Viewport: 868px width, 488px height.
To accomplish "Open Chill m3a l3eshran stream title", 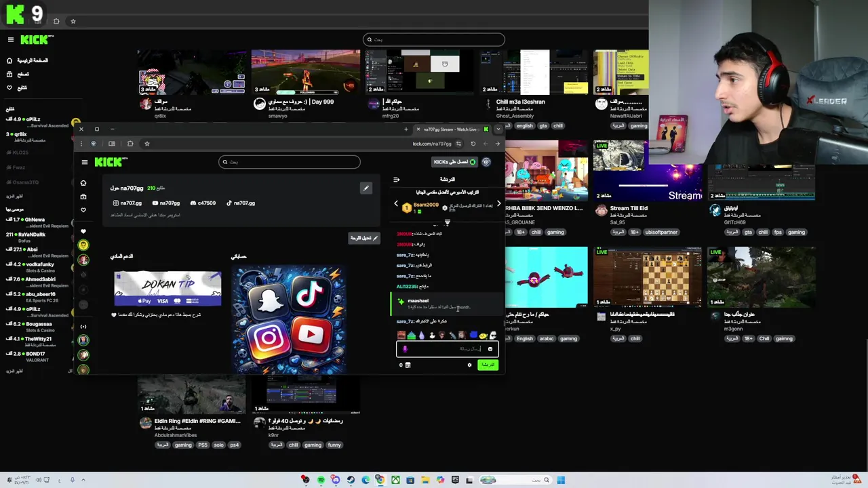I will pos(520,102).
